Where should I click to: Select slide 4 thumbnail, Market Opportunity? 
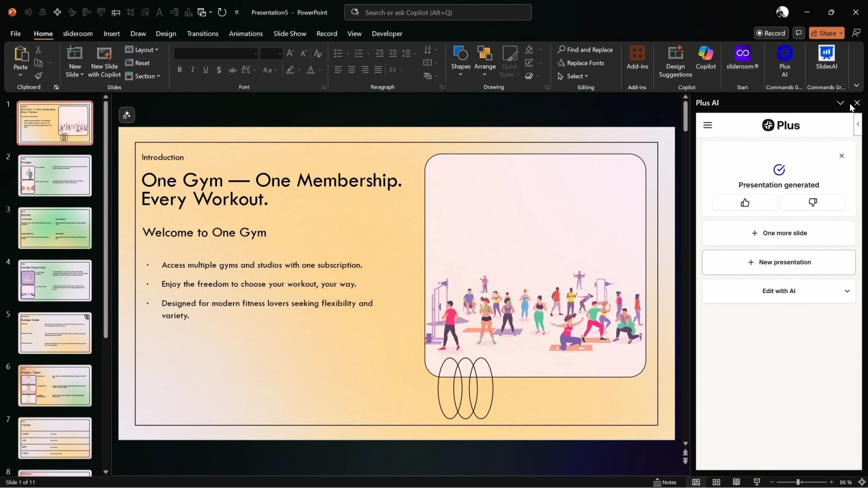pos(55,280)
